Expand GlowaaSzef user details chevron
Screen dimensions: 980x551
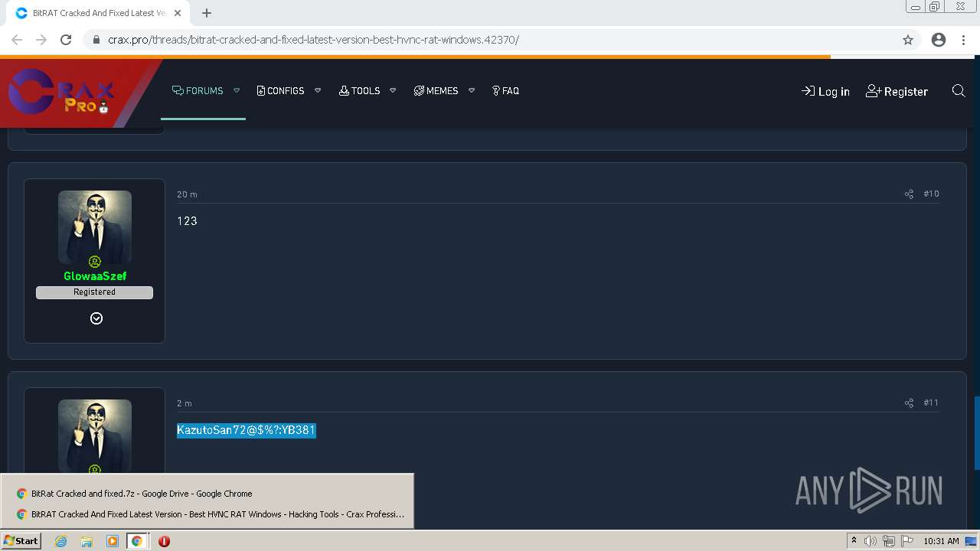[x=96, y=318]
